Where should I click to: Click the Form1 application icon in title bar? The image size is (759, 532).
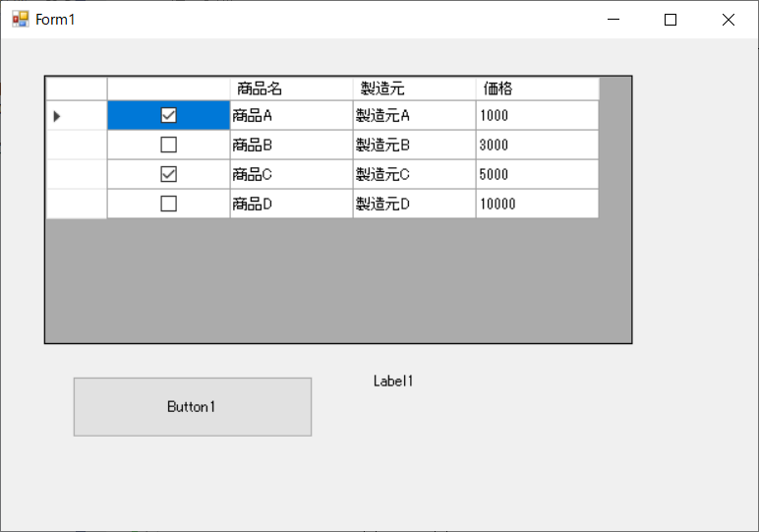click(21, 20)
